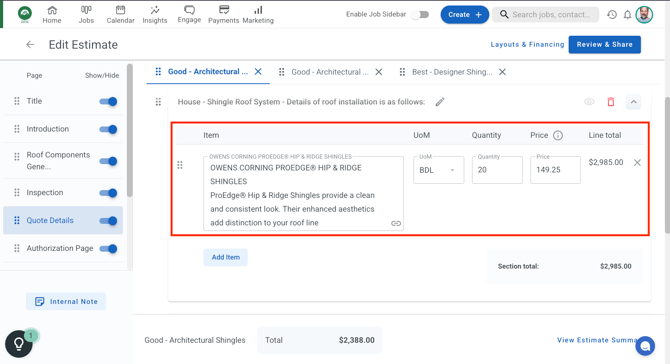Image resolution: width=670 pixels, height=364 pixels.
Task: Open the UoM BDL dropdown
Action: (x=438, y=170)
